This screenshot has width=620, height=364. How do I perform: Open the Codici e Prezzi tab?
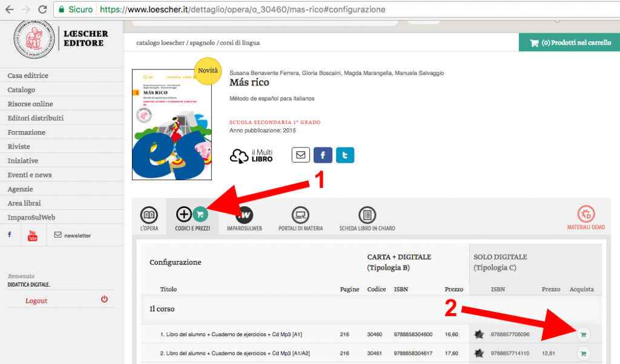(192, 219)
